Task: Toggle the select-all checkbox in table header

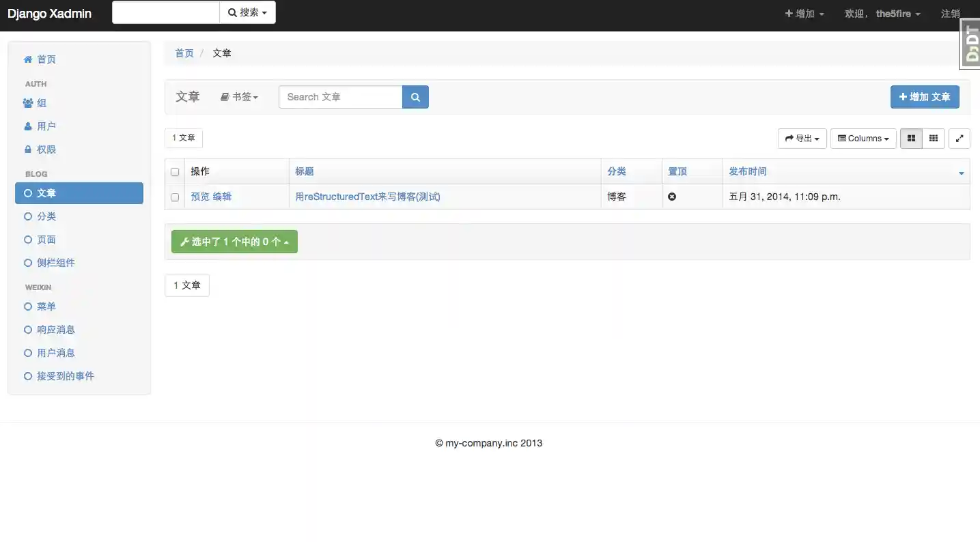Action: [175, 172]
